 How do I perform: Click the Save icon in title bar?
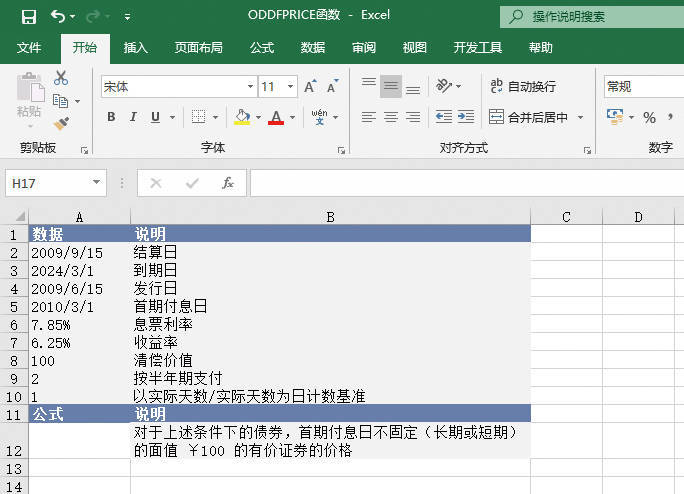(x=28, y=16)
